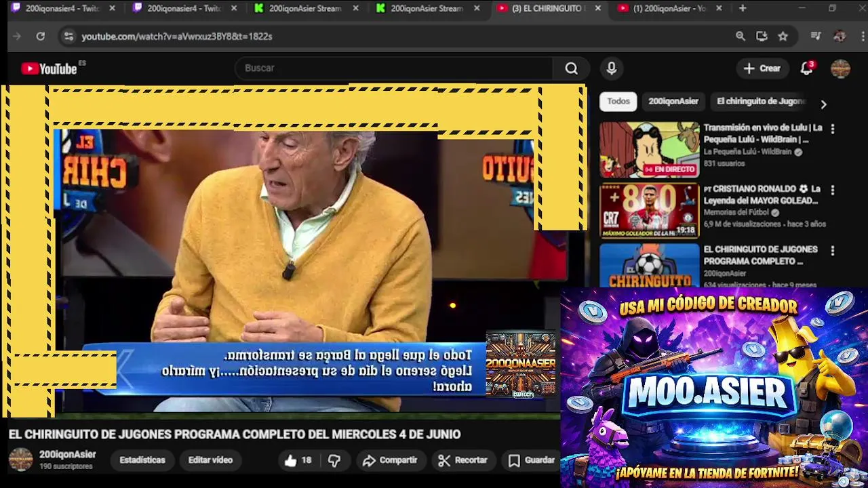The width and height of the screenshot is (868, 488).
Task: Open the La Pequeña Lulú live thumbnail
Action: [649, 150]
